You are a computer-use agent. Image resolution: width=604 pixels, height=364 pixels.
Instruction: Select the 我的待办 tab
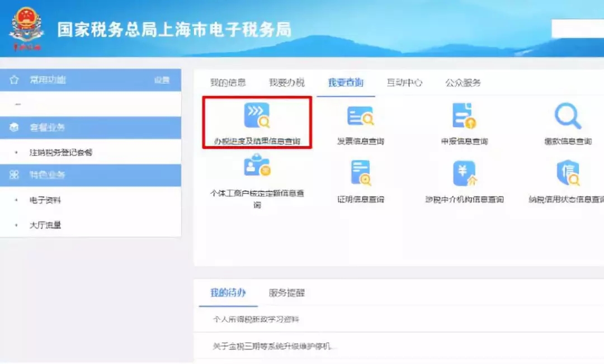pos(228,293)
